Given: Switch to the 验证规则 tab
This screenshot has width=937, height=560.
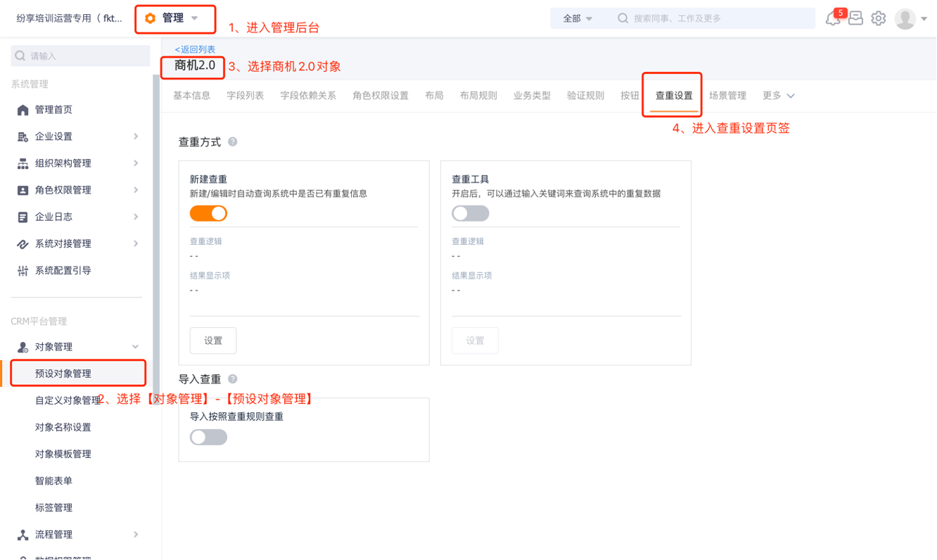Looking at the screenshot, I should tap(585, 96).
